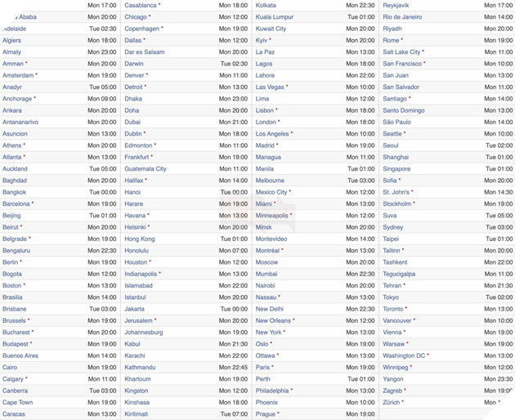This screenshot has height=420, width=515.
Task: Select the Philadelphia link
Action: (272, 391)
